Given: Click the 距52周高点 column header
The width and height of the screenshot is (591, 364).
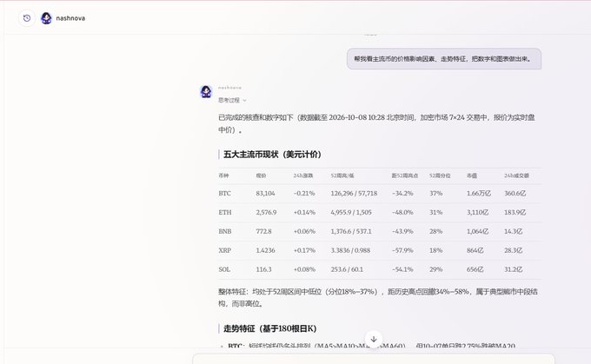Looking at the screenshot, I should coord(405,175).
